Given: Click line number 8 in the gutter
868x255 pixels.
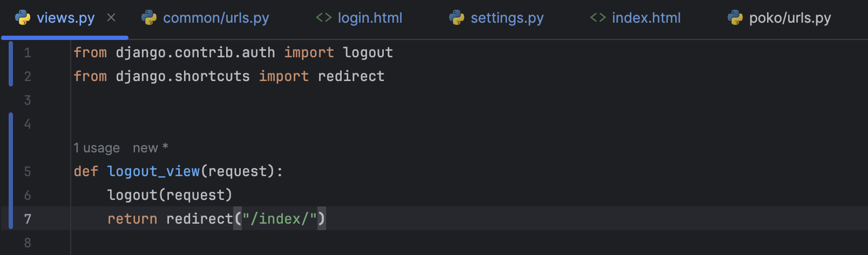Looking at the screenshot, I should click(x=28, y=243).
